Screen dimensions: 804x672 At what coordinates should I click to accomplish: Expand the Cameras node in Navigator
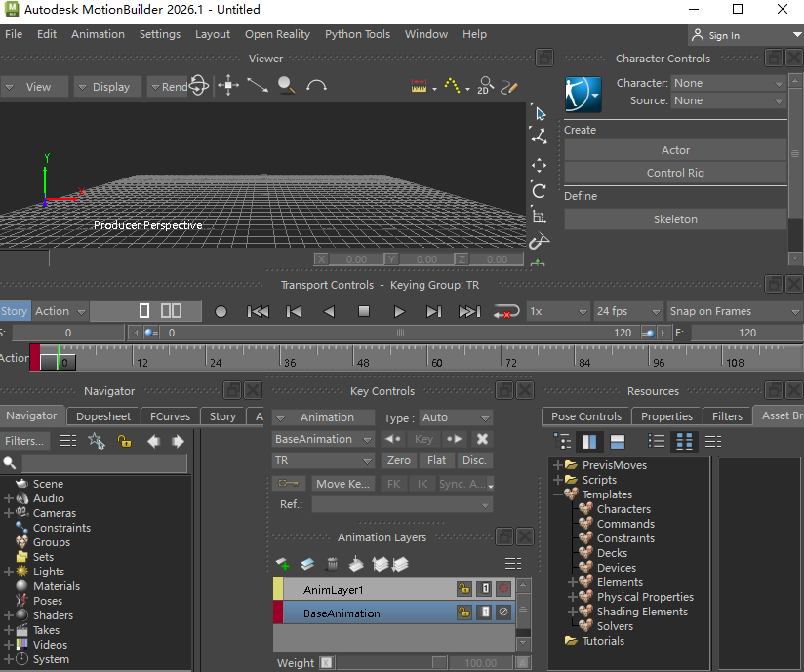8,513
